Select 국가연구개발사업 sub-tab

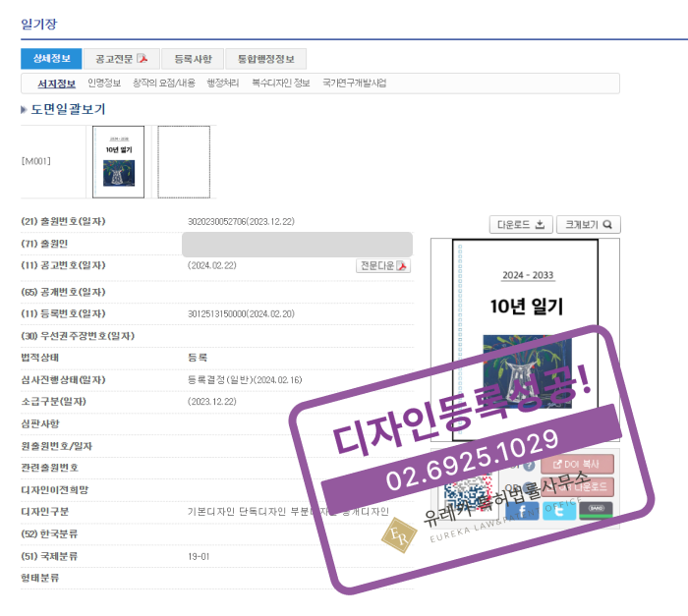point(354,84)
